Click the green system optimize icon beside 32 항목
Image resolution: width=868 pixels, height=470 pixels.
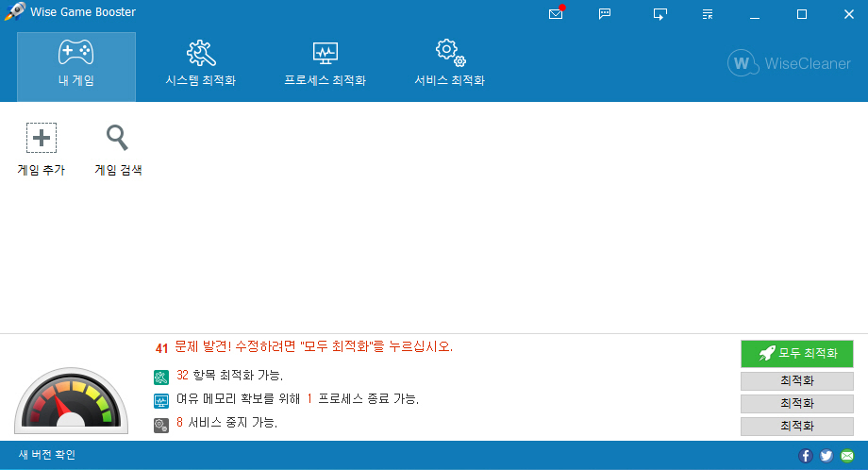click(161, 378)
